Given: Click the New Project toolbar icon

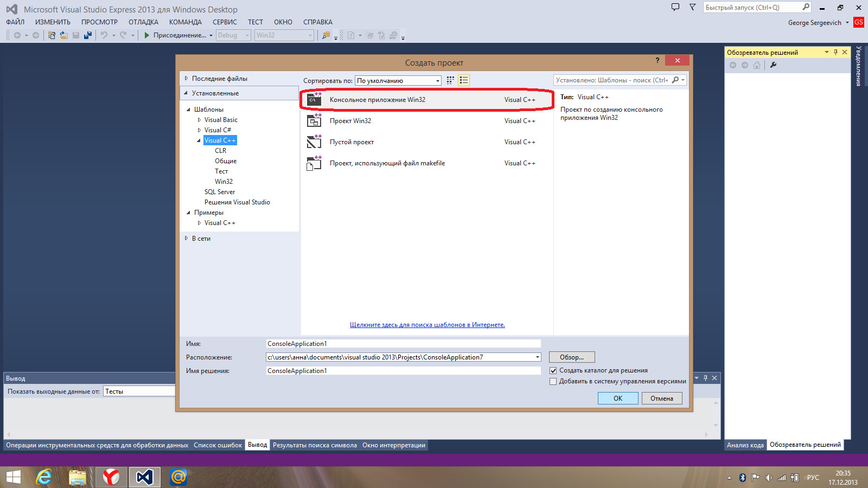Looking at the screenshot, I should (52, 35).
